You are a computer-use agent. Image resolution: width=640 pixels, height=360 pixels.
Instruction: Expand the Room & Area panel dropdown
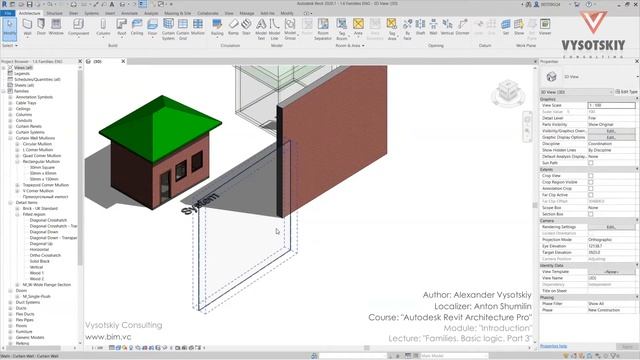click(350, 45)
